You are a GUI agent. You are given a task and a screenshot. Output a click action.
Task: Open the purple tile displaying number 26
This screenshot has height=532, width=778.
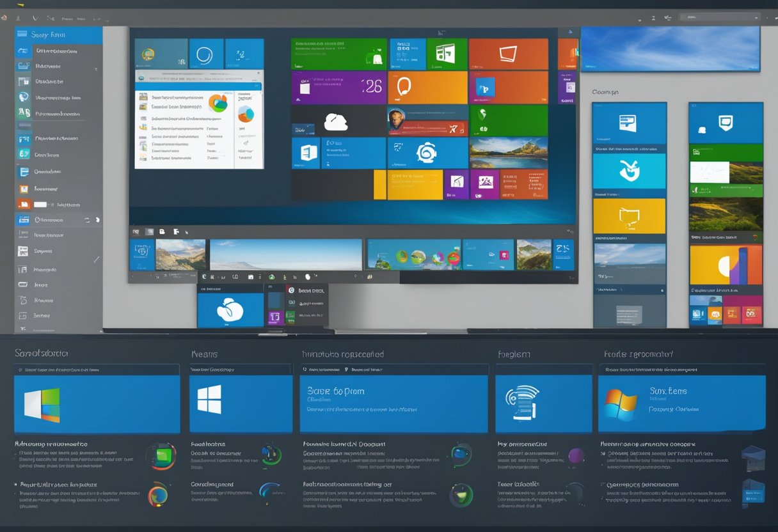click(x=338, y=87)
